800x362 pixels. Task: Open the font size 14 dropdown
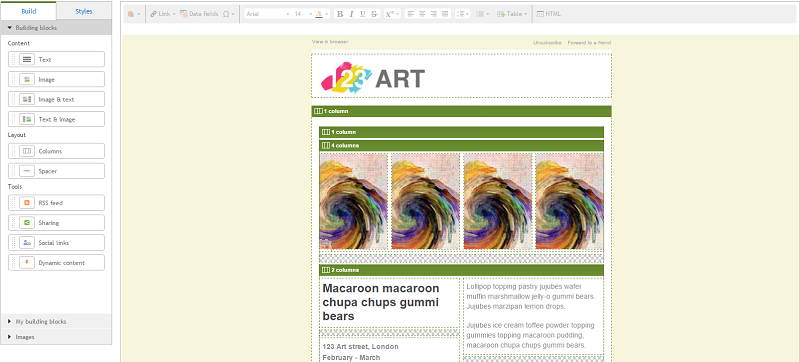point(302,14)
